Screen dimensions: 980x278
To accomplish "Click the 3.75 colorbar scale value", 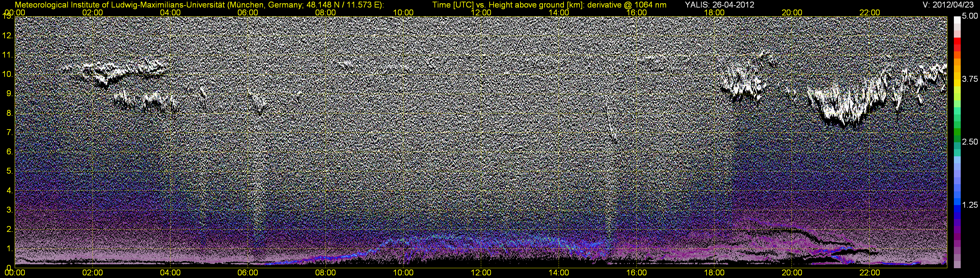I will [970, 79].
